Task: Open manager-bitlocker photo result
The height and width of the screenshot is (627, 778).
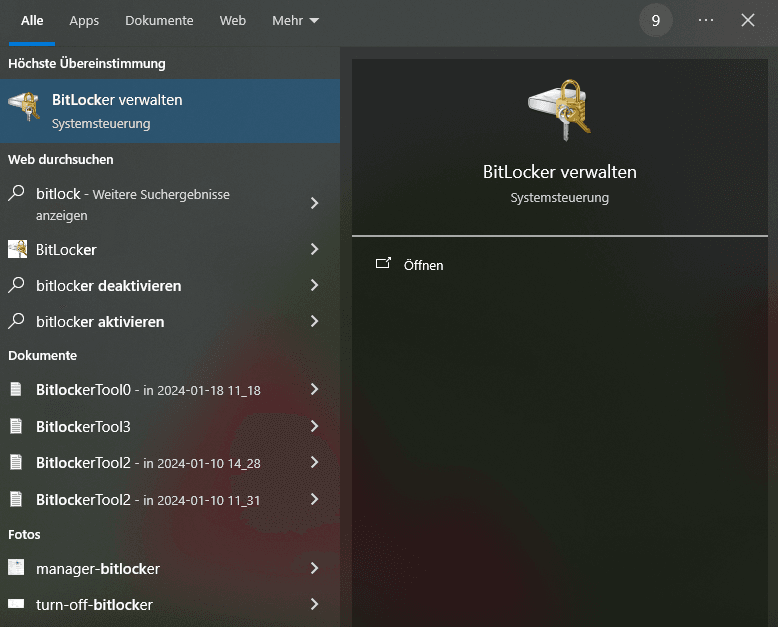Action: [170, 568]
